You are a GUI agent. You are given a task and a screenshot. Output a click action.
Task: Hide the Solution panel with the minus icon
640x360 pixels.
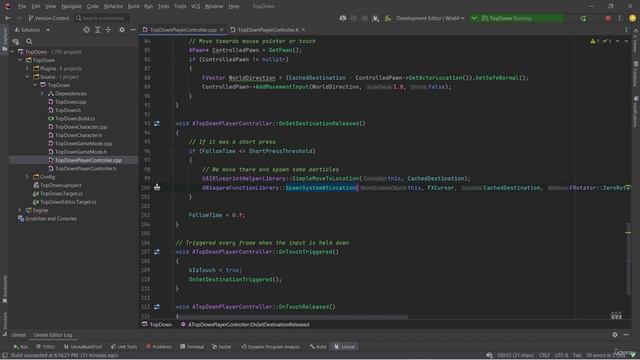pos(133,30)
